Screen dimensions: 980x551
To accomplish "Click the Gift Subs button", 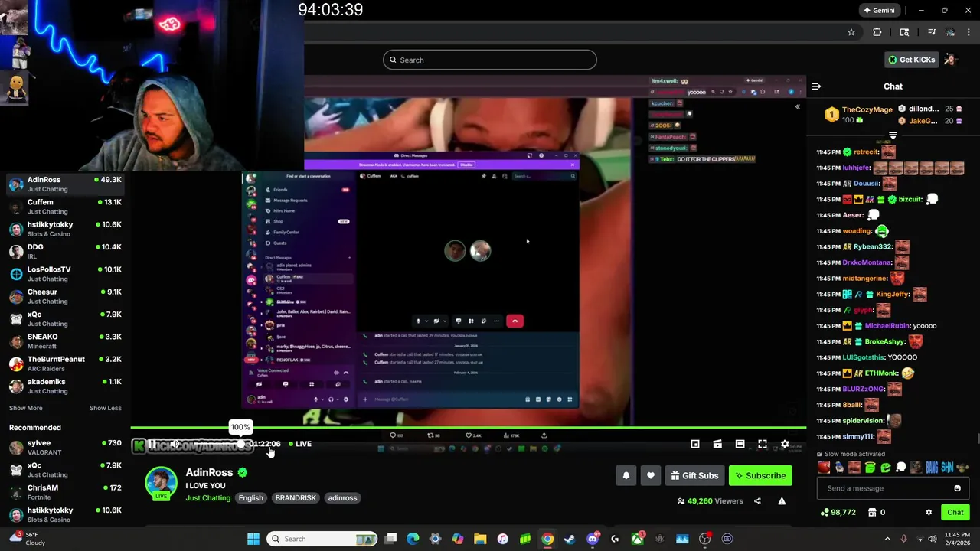I will click(x=694, y=475).
